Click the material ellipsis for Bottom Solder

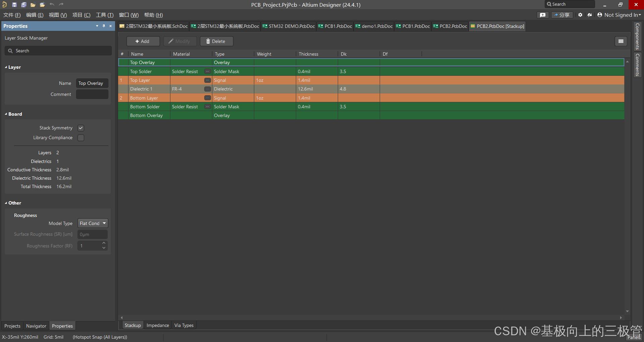tap(208, 107)
